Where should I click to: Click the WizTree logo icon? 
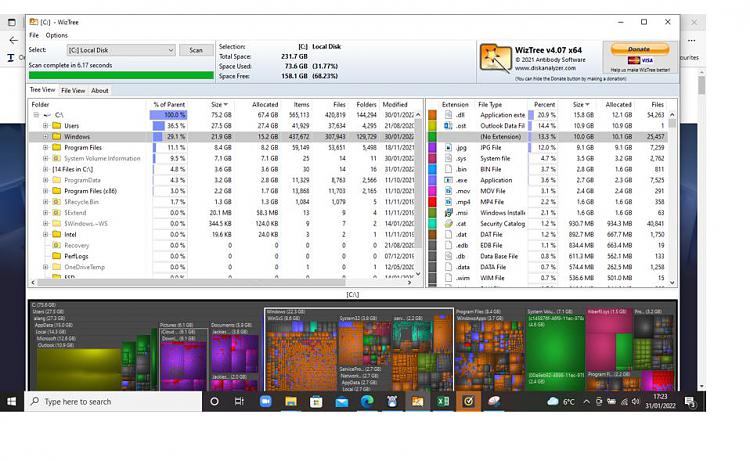(495, 58)
